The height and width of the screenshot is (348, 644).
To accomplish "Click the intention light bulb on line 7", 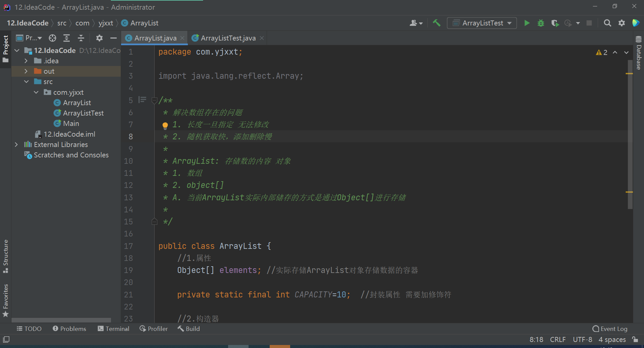I will 165,126.
